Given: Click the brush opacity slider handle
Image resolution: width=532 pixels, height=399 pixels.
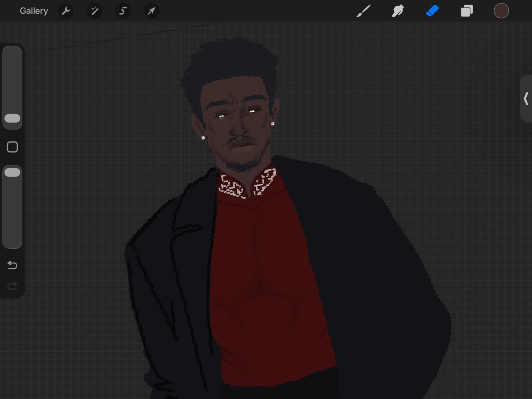Looking at the screenshot, I should [x=12, y=172].
